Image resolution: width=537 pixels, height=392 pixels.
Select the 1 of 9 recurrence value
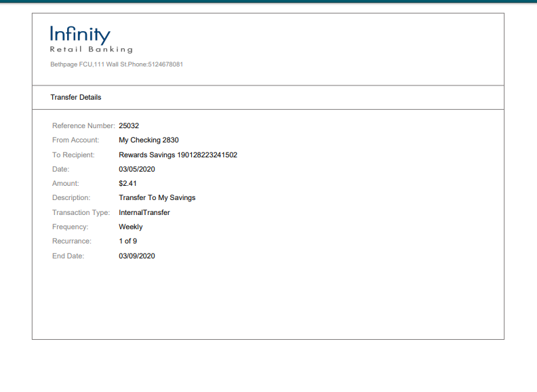point(127,241)
